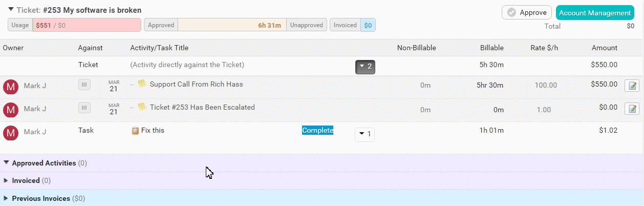Click the Complete status label
Viewport: 644px width, 206px height.
click(317, 130)
